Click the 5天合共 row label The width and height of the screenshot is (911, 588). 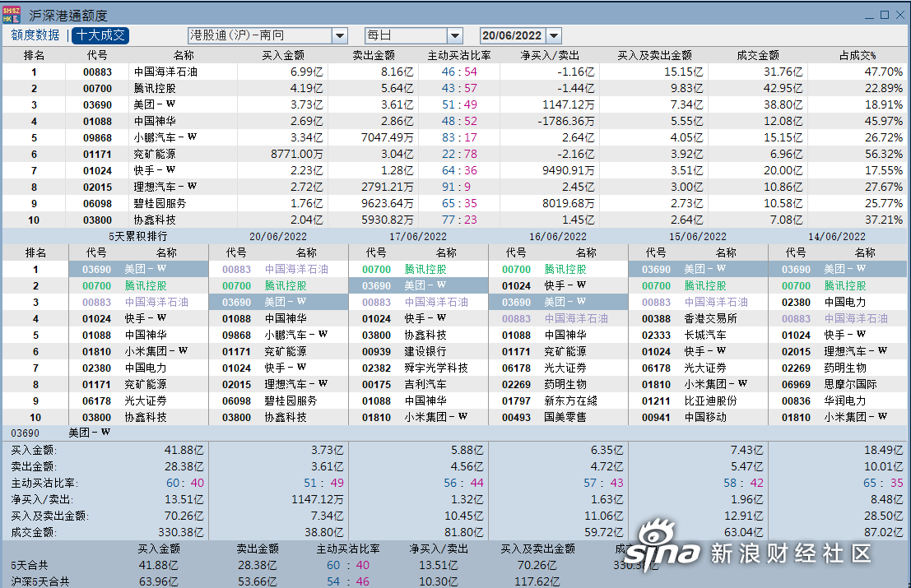point(30,565)
